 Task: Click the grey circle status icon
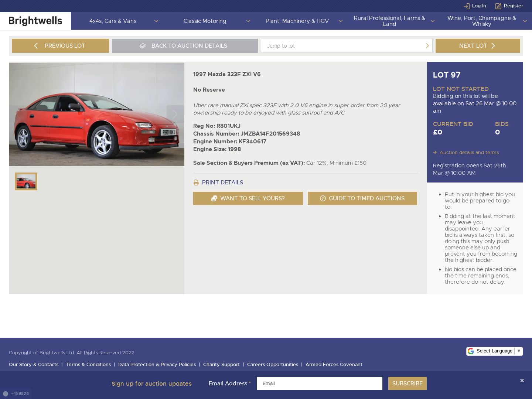click(x=6, y=394)
